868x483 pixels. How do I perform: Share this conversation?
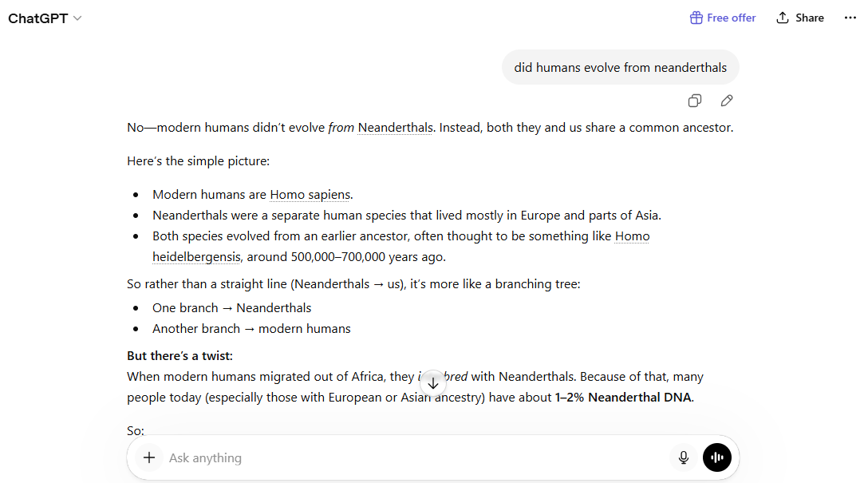pos(800,18)
